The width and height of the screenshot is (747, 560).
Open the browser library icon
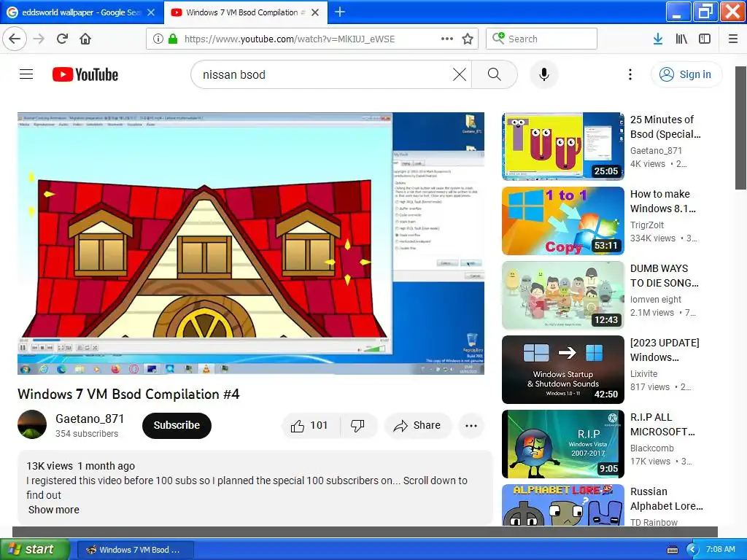tap(681, 39)
